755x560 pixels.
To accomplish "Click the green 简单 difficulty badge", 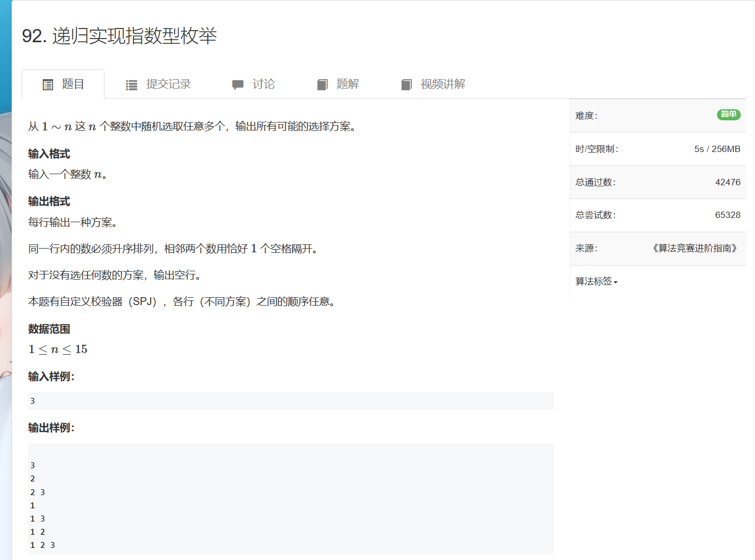I will [x=729, y=115].
